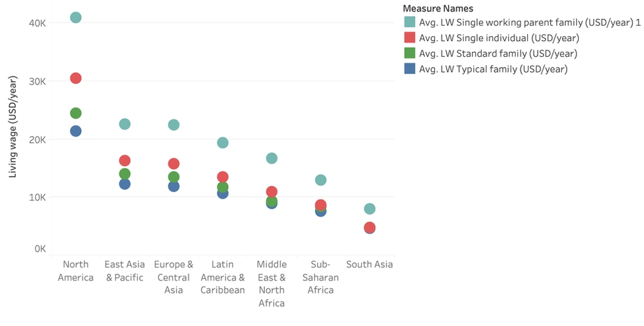644x326 pixels.
Task: Click the blue North America data point
Action: click(x=75, y=131)
